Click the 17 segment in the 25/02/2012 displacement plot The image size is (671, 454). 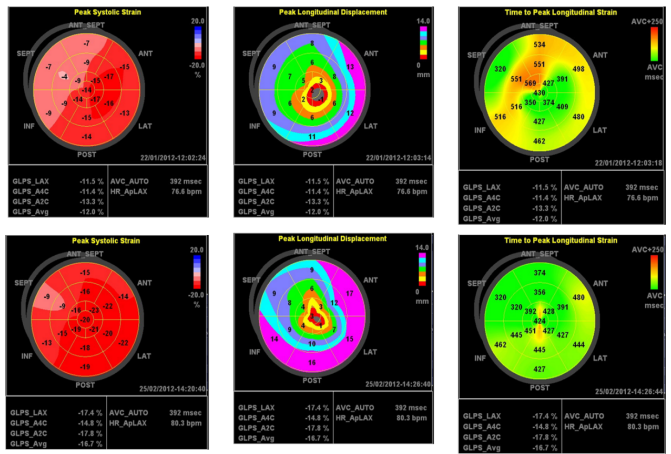pyautogui.click(x=350, y=293)
